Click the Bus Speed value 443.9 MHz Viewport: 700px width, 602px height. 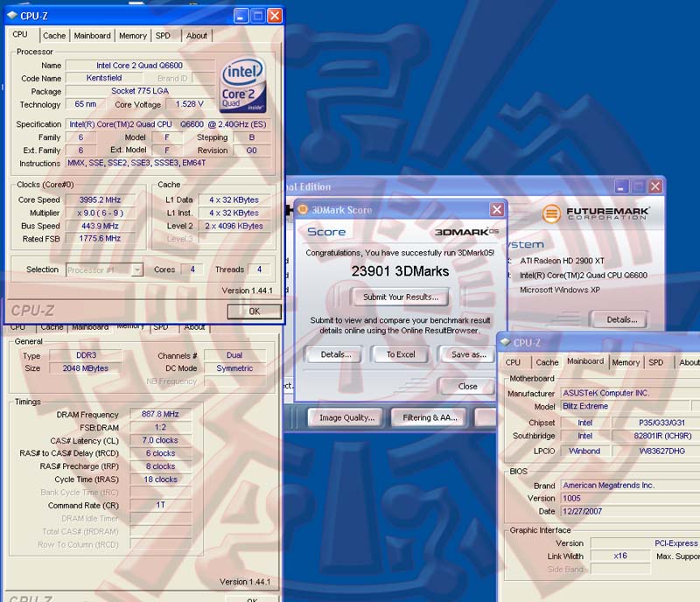[x=100, y=226]
